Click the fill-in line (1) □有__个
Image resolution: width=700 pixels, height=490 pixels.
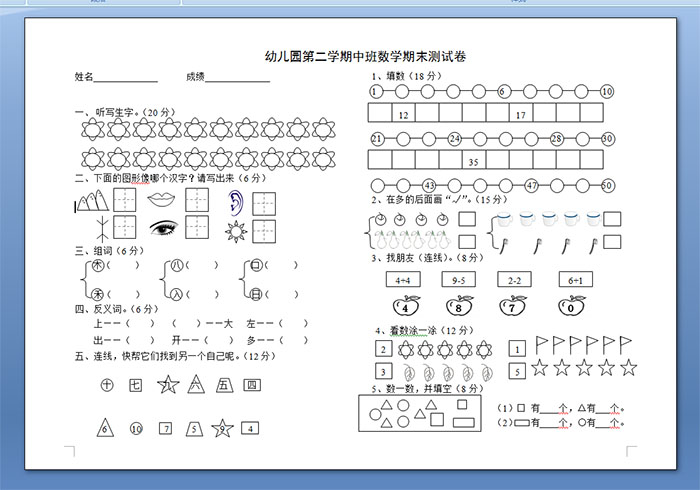[x=533, y=408]
